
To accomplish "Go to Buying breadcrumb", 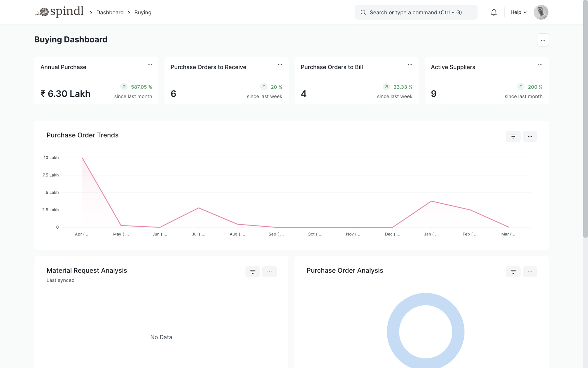I will (143, 12).
